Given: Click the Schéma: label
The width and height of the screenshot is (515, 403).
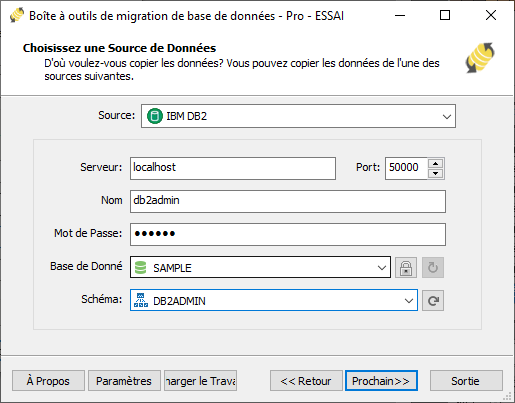Looking at the screenshot, I should click(102, 299).
